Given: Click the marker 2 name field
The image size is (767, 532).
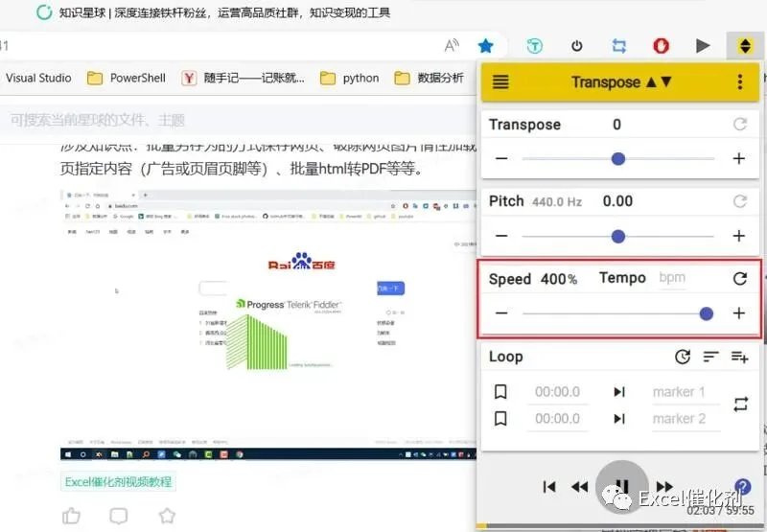Looking at the screenshot, I should pyautogui.click(x=685, y=419).
